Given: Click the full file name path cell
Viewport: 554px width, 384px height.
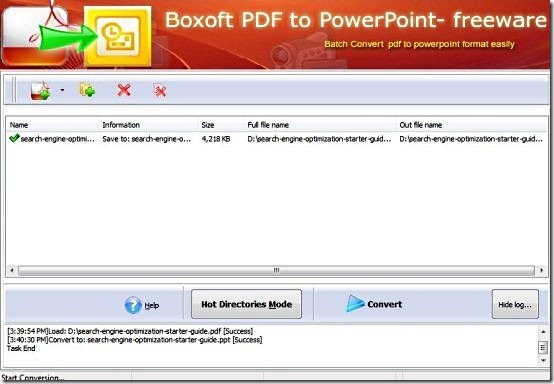Looking at the screenshot, I should click(x=319, y=139).
